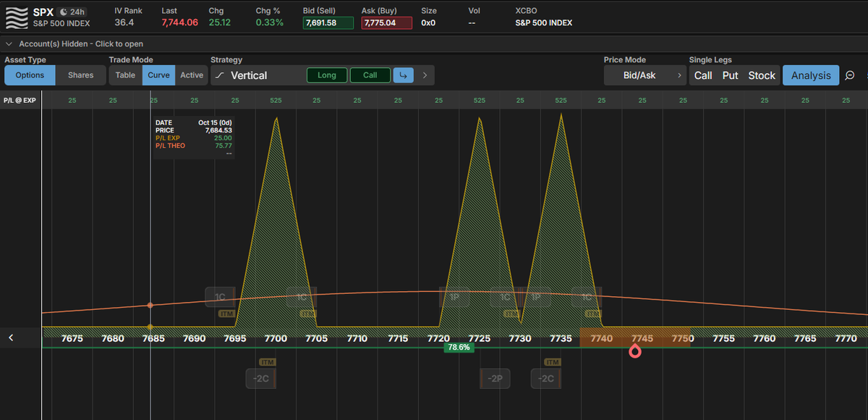Click the left arrow on the strike axis
The width and height of the screenshot is (868, 420).
(x=12, y=338)
